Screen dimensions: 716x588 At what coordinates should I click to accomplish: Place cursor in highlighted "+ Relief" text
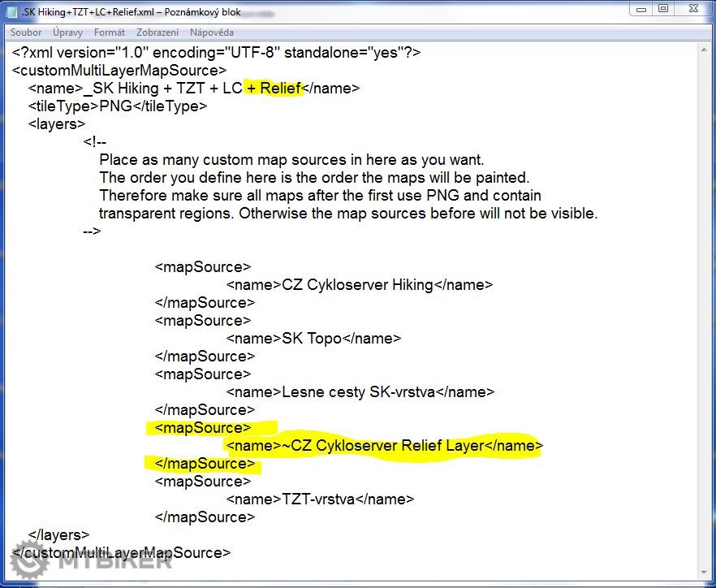274,89
